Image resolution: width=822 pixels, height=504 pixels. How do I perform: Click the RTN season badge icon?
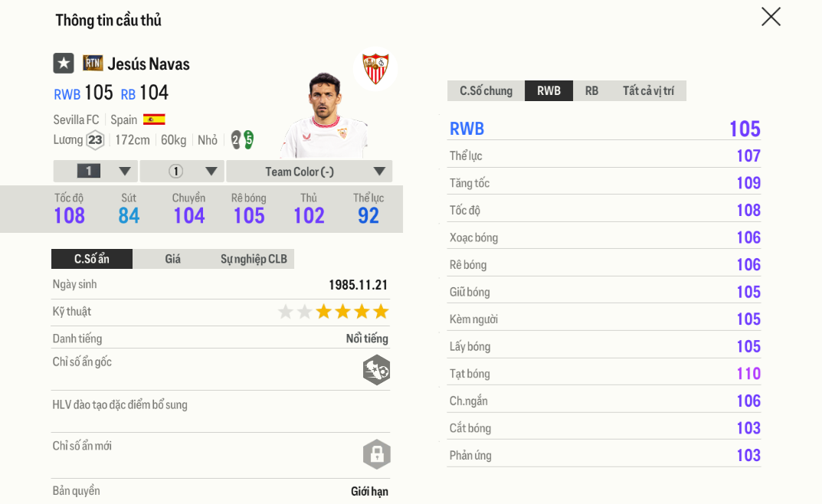[93, 64]
